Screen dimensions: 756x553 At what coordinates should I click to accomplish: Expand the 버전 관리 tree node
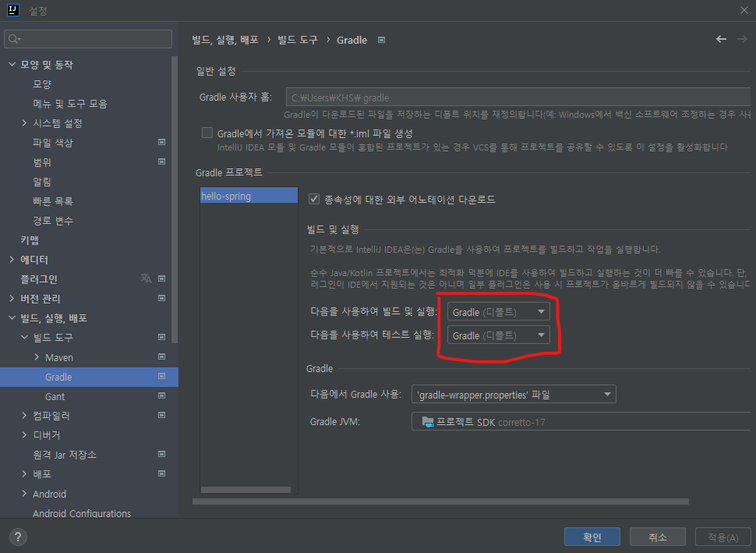point(12,299)
